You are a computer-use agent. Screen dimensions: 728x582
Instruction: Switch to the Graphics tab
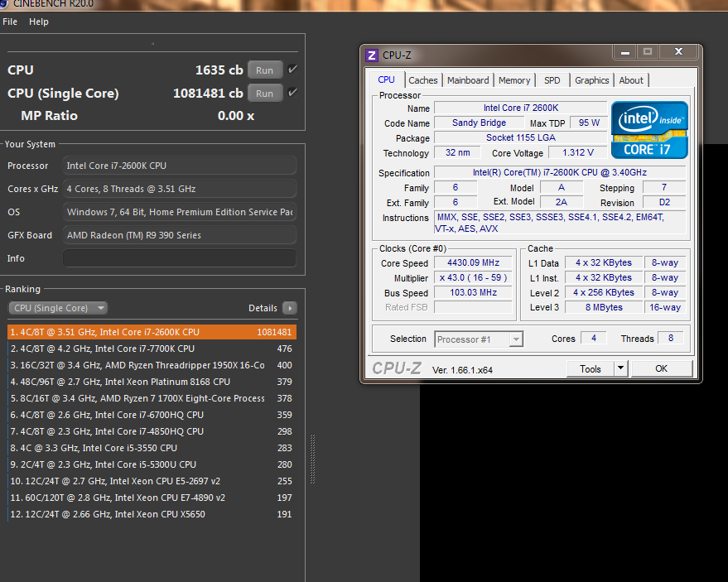[591, 80]
